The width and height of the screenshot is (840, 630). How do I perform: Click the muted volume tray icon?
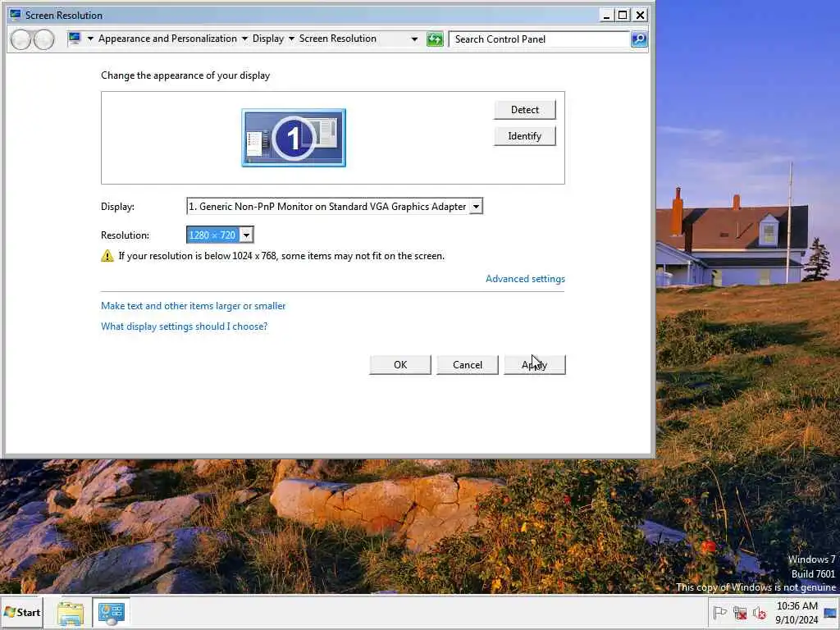(x=759, y=612)
